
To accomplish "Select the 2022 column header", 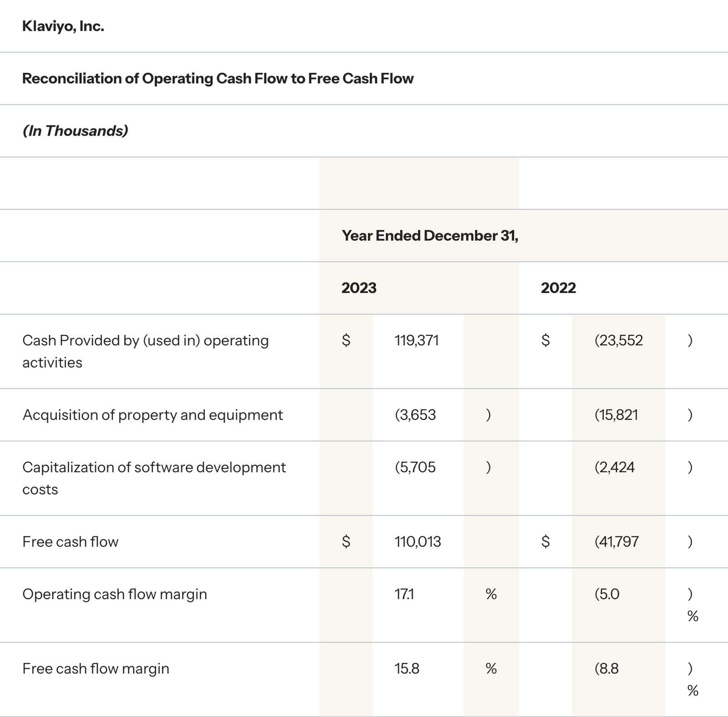I will [558, 288].
